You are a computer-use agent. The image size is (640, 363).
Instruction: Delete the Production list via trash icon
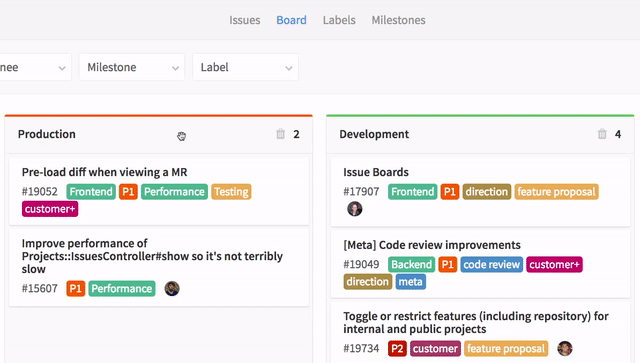click(x=280, y=134)
